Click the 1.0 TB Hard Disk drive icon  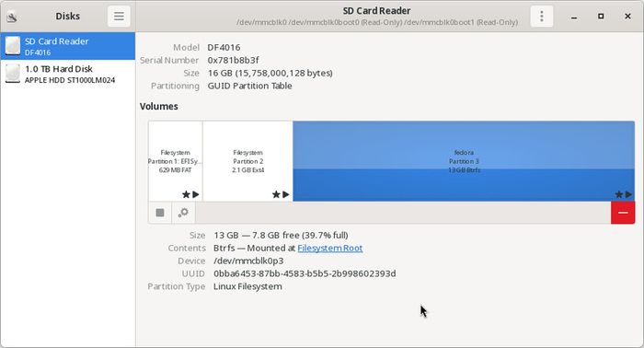point(13,74)
